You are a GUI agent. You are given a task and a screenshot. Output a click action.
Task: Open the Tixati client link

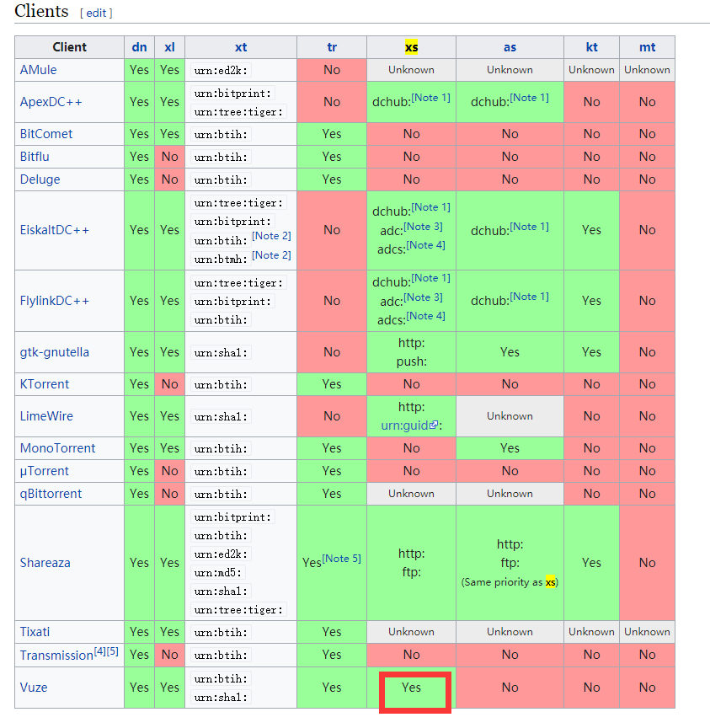click(x=35, y=632)
